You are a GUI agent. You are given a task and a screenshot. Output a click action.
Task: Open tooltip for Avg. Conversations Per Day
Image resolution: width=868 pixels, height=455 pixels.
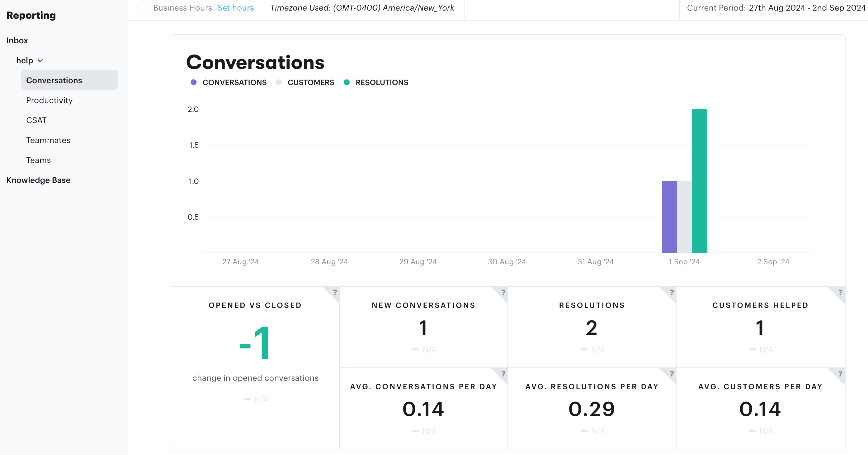click(x=503, y=374)
